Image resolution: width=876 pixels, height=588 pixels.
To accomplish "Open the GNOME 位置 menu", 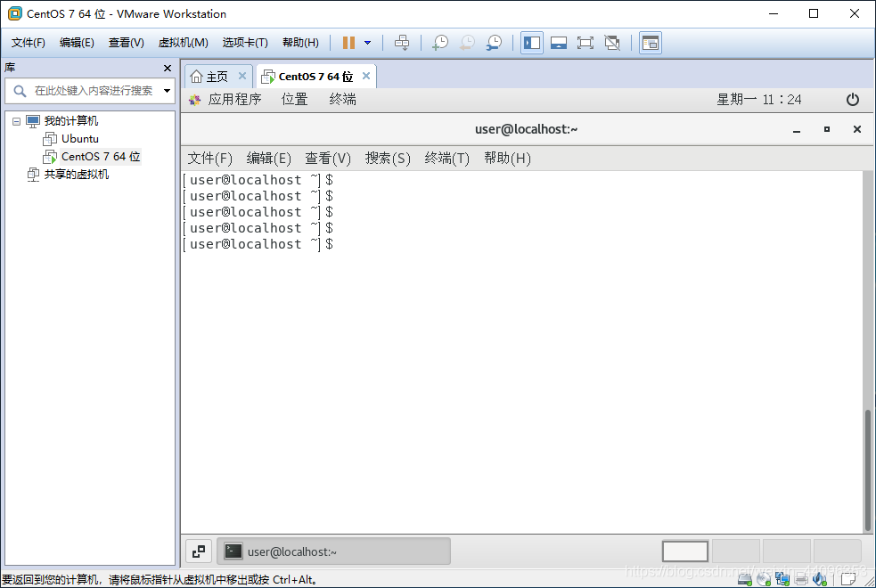I will [294, 100].
